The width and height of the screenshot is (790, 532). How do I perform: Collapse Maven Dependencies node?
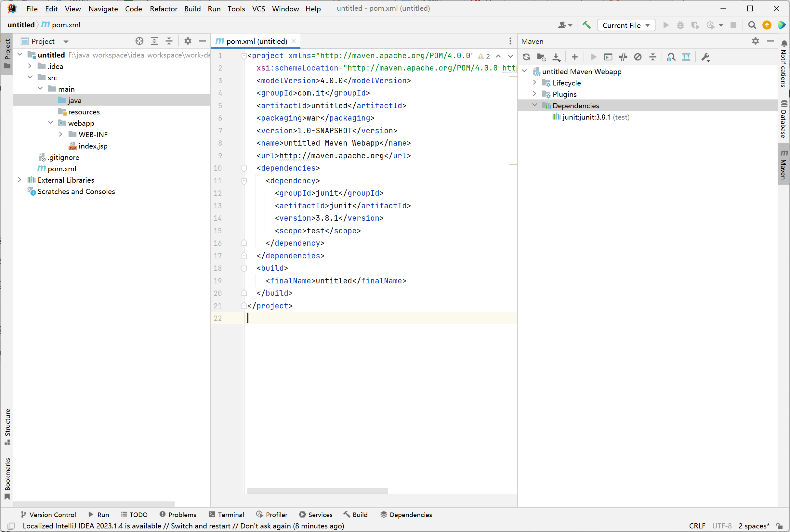pos(535,105)
